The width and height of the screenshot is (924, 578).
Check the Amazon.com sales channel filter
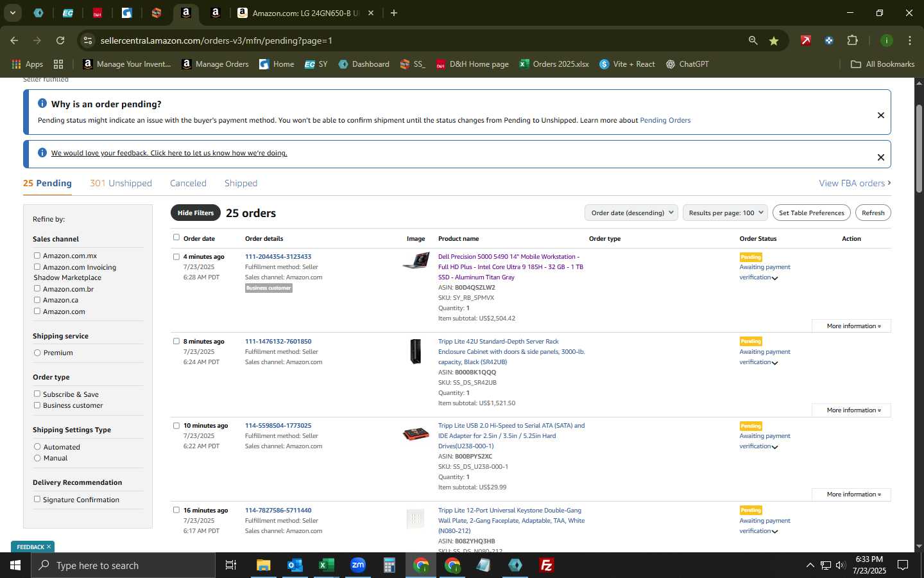pos(37,311)
